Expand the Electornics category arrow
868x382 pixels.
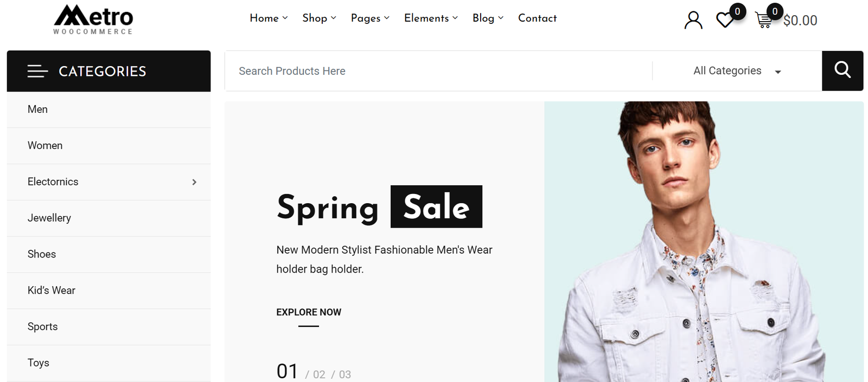click(194, 182)
